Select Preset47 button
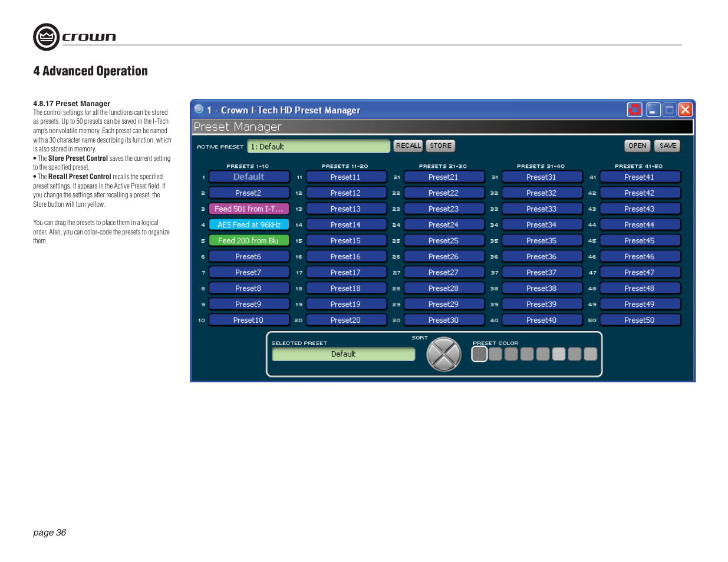 tap(640, 272)
